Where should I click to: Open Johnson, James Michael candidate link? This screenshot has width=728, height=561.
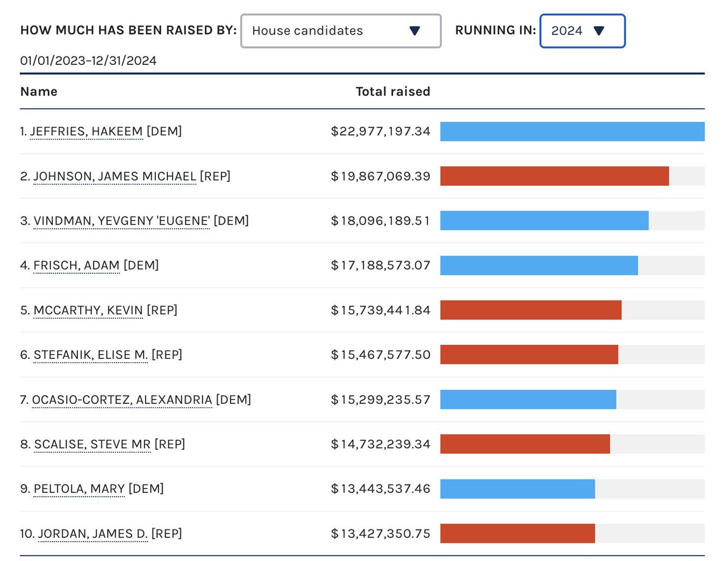click(115, 176)
